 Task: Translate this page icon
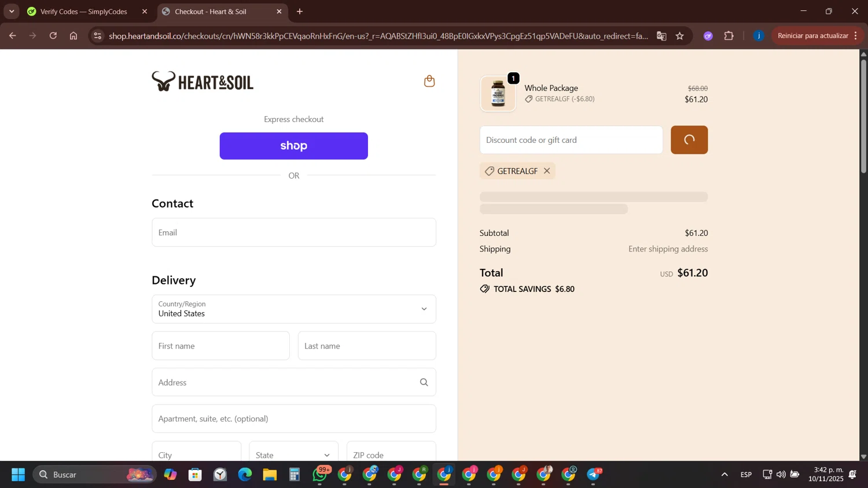click(x=661, y=36)
